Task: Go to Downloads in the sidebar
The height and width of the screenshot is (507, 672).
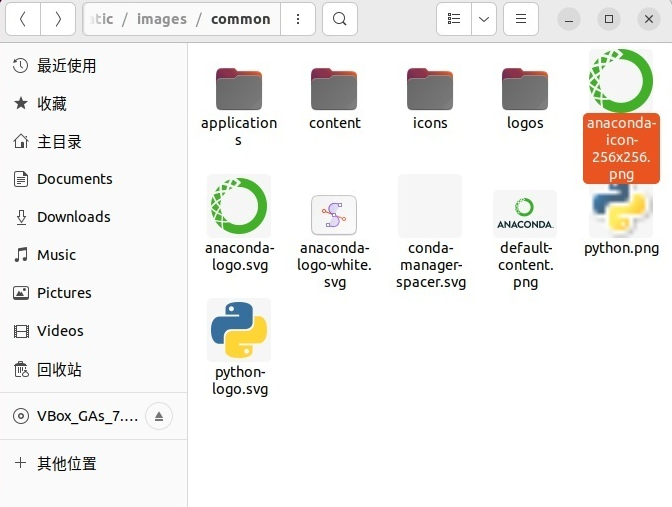Action: [73, 217]
